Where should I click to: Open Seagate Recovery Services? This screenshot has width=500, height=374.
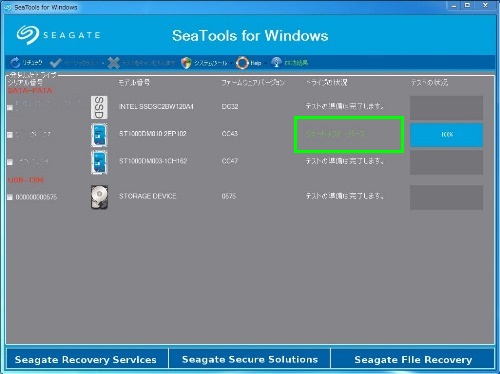coord(86,359)
